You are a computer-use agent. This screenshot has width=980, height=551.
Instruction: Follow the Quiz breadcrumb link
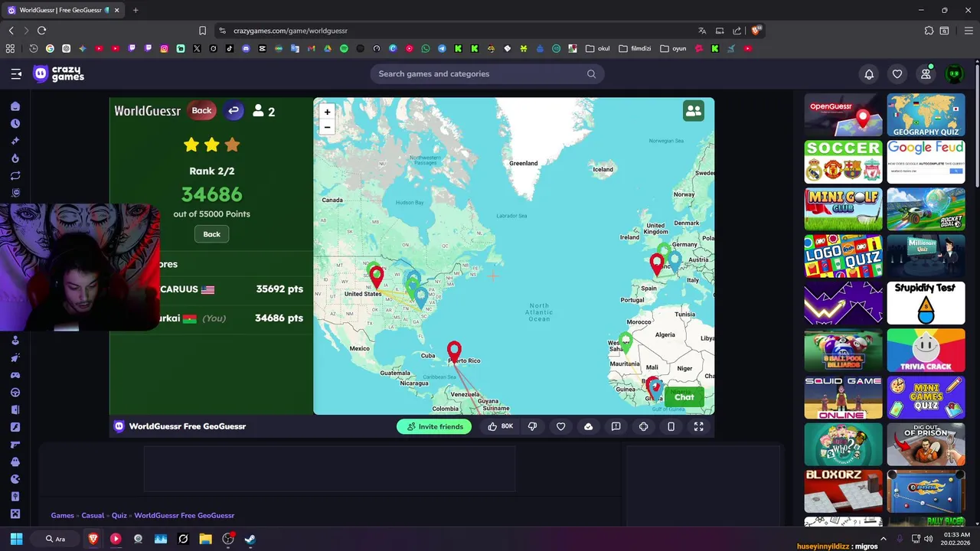(119, 516)
